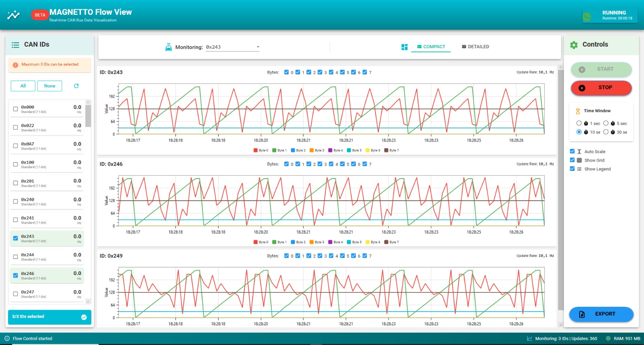Click the CAN IDs list icon
The width and height of the screenshot is (644, 345).
coord(15,45)
